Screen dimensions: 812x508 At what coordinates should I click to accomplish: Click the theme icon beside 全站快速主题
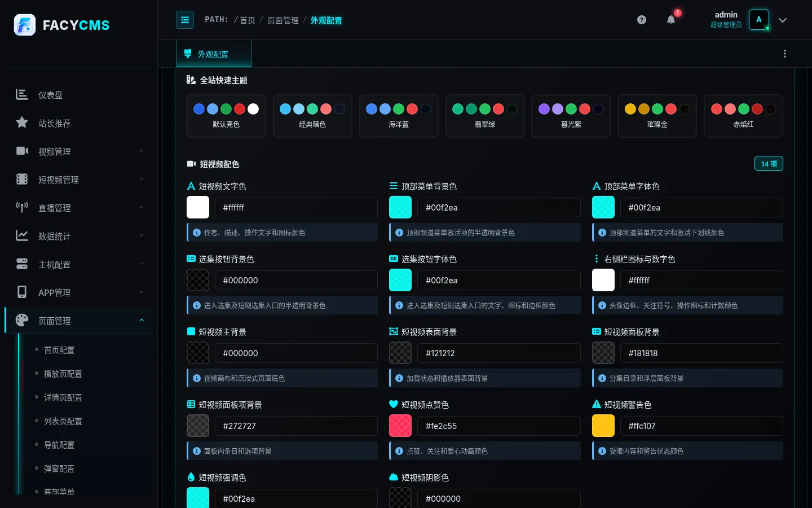(x=191, y=80)
